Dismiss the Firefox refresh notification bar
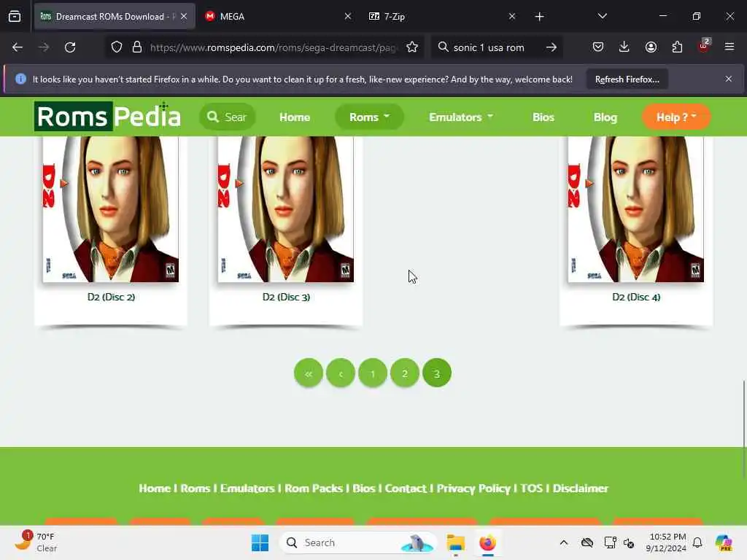The height and width of the screenshot is (560, 747). point(729,79)
